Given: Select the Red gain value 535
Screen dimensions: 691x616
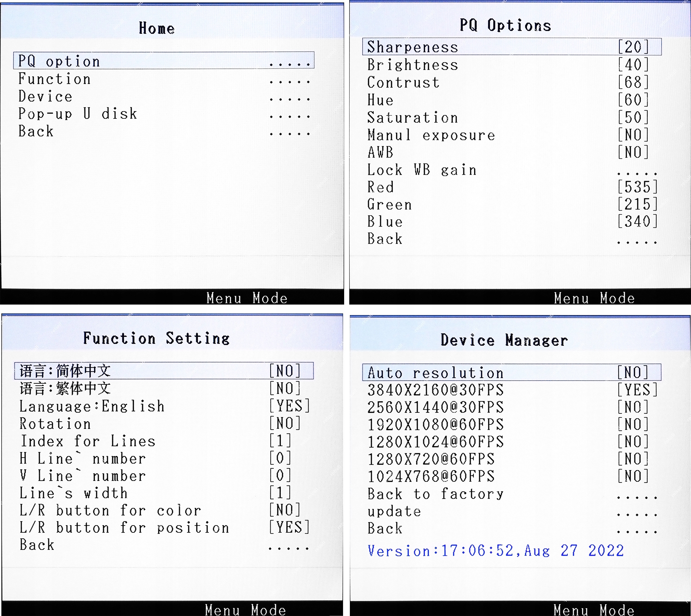Looking at the screenshot, I should coord(637,187).
